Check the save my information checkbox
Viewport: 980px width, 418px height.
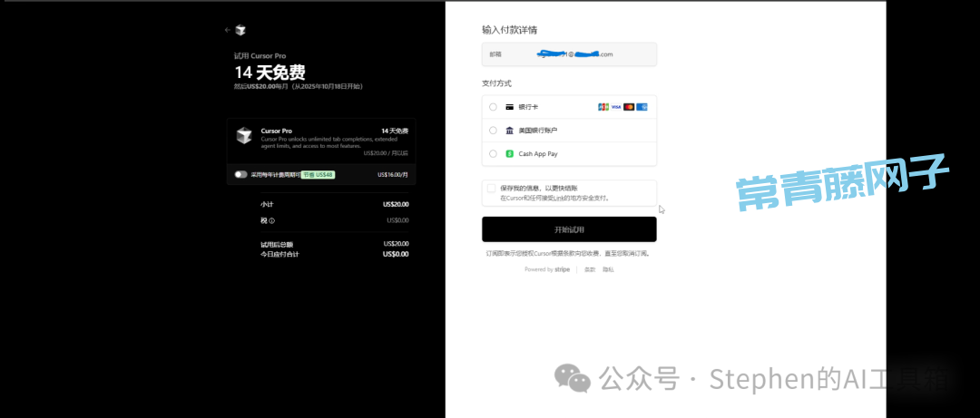point(492,189)
